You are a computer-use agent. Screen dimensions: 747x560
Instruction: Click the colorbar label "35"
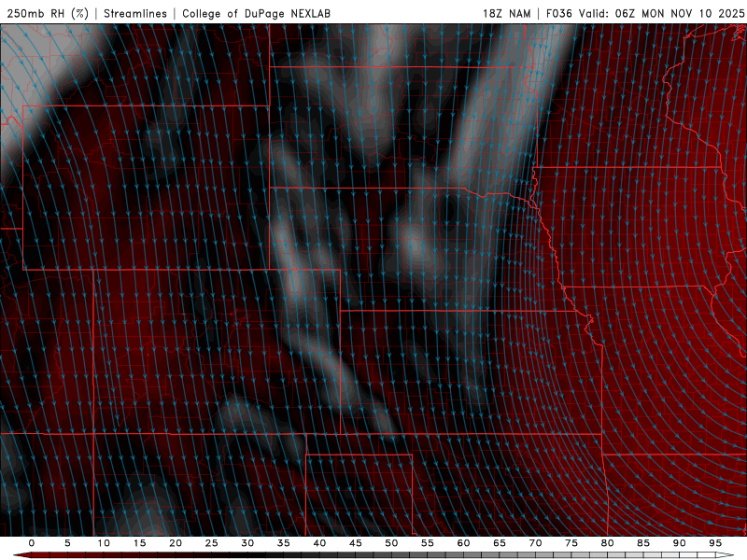[284, 543]
